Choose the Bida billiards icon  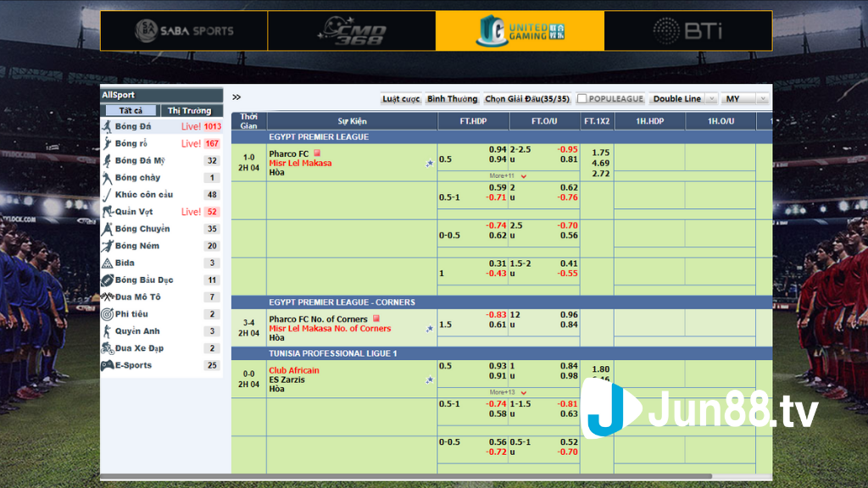[x=107, y=263]
